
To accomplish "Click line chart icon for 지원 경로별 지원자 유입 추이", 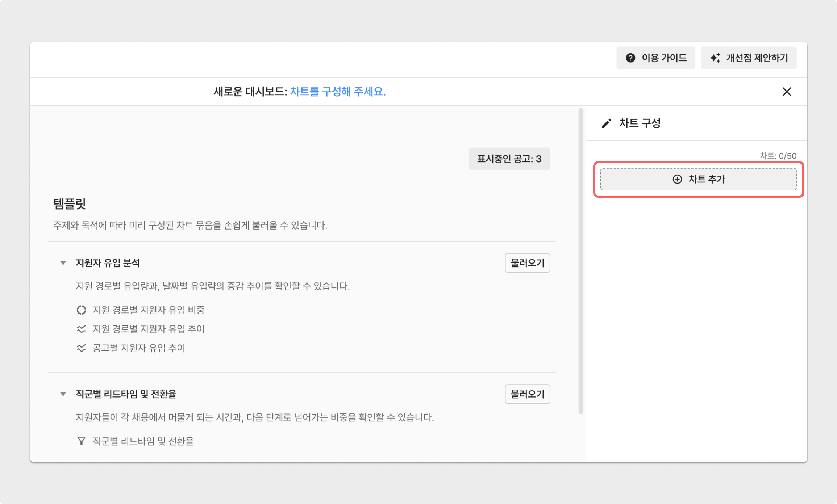I will (81, 329).
